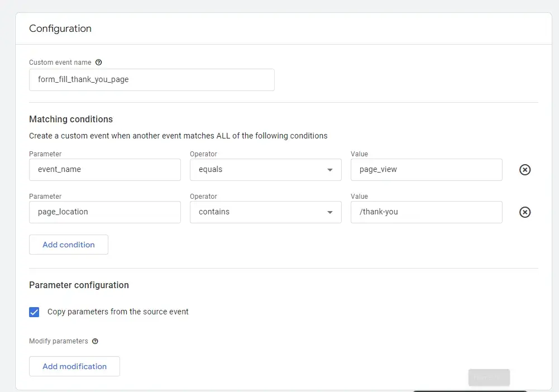
Task: Click the blurred gray button at bottom right
Action: click(x=489, y=377)
